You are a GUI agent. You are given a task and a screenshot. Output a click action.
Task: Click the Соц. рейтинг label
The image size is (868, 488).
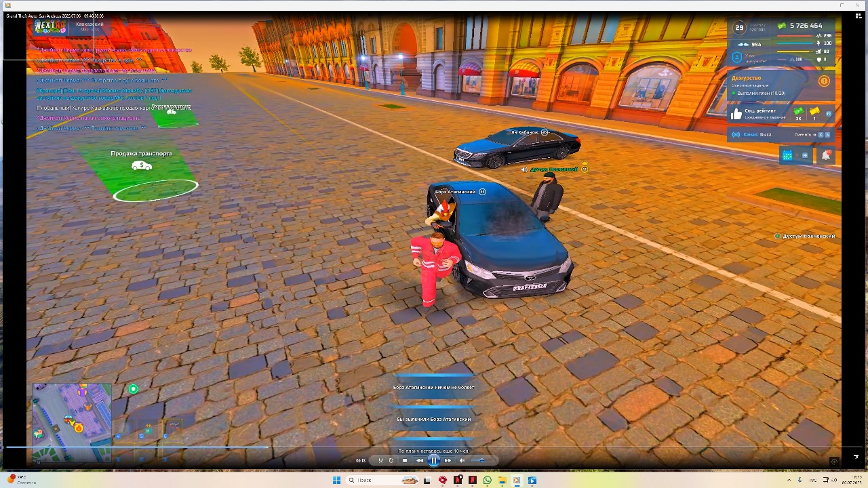(760, 110)
